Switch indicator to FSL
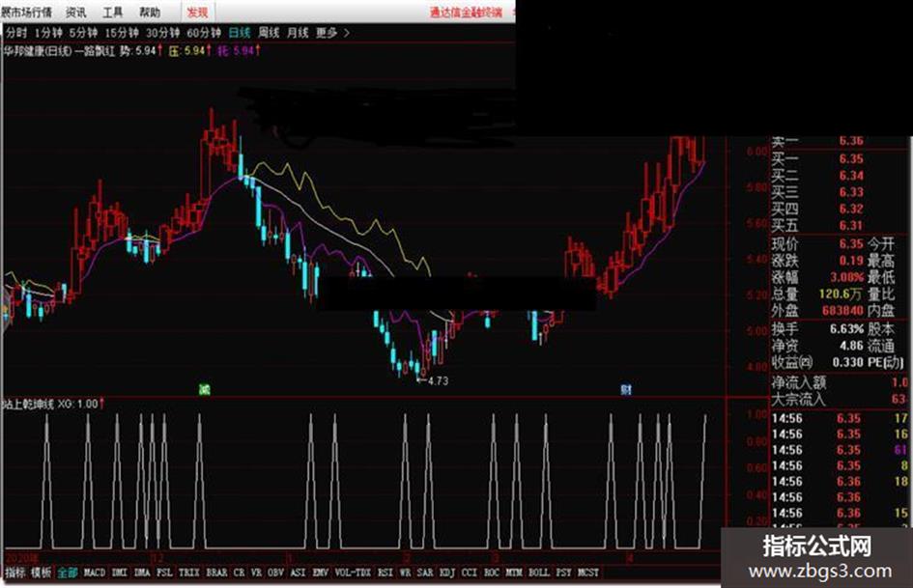913x588 pixels. click(x=165, y=573)
